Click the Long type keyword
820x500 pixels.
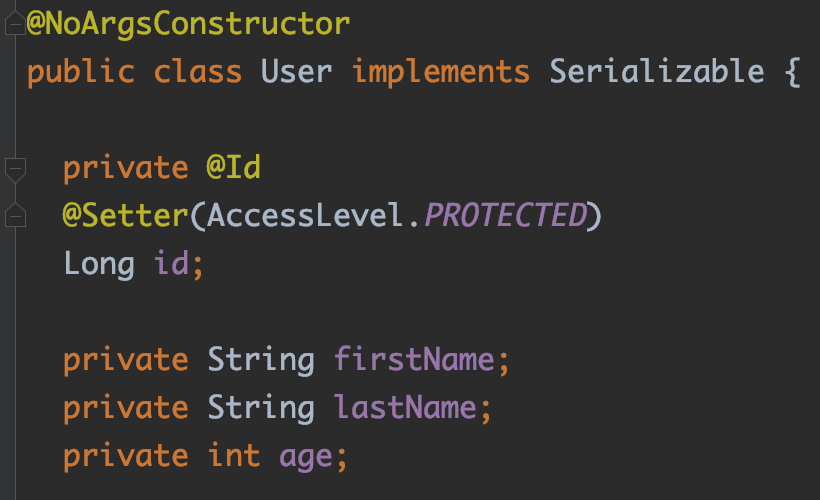(x=99, y=264)
